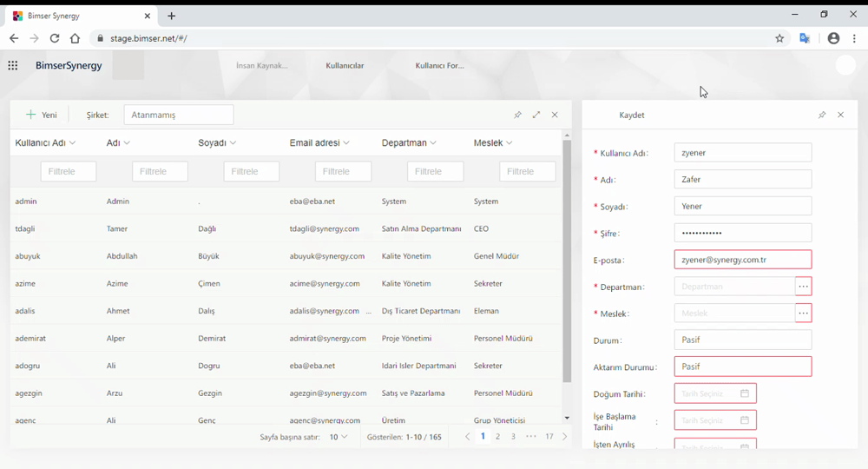Image resolution: width=868 pixels, height=469 pixels.
Task: Open the app launcher grid icon
Action: point(13,65)
